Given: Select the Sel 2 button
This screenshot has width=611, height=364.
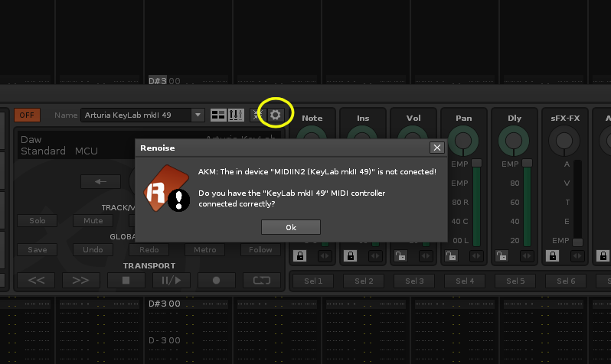Looking at the screenshot, I should click(364, 281).
